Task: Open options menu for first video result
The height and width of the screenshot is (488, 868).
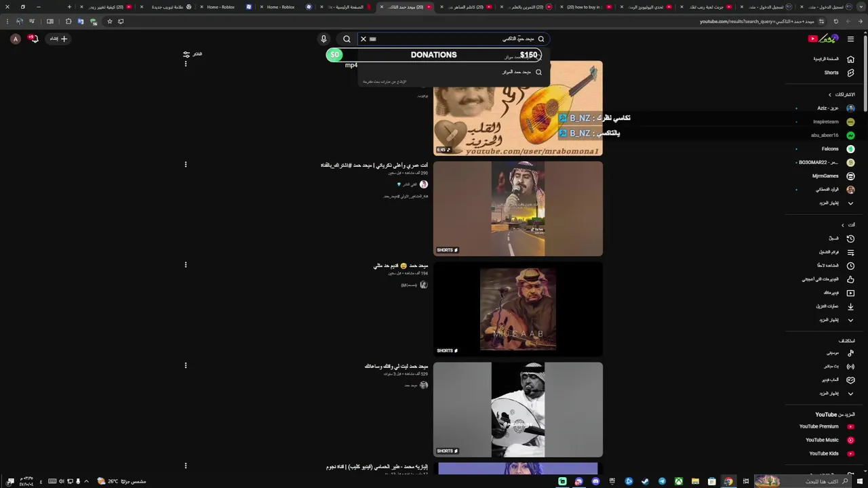Action: click(185, 64)
